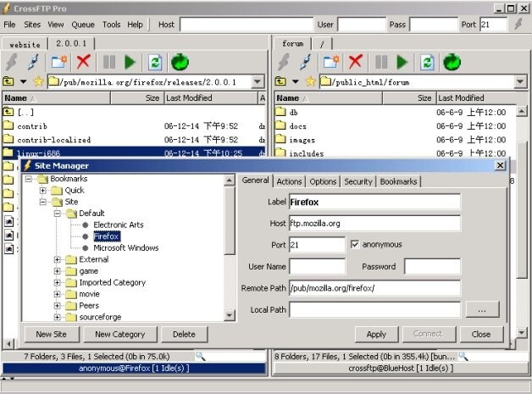
Task: Create a new folder in the left pane
Action: pos(59,62)
